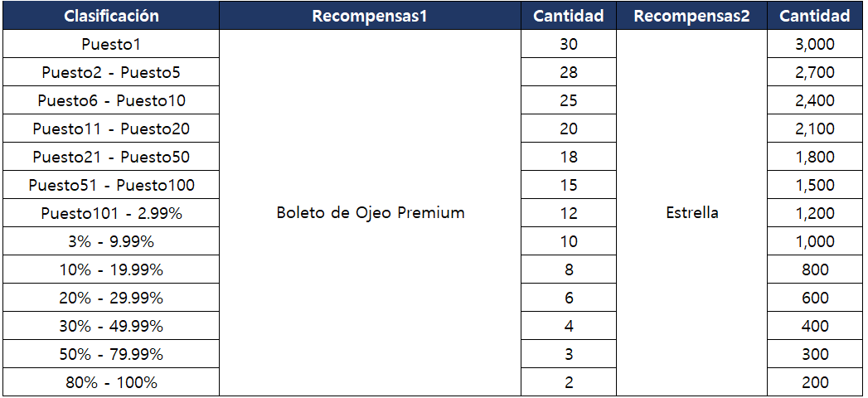Select the Puesto6 - Puesto10 cell
Screen dimensions: 868x398
coord(111,100)
